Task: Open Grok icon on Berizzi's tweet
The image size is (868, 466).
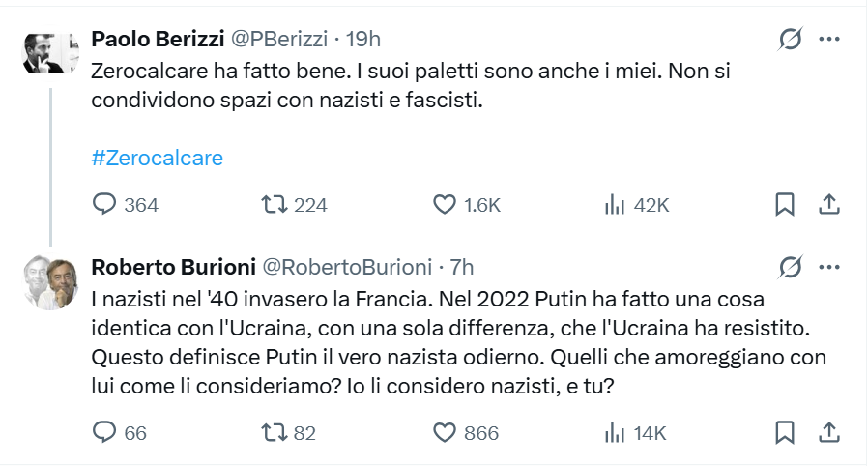Action: pos(790,39)
